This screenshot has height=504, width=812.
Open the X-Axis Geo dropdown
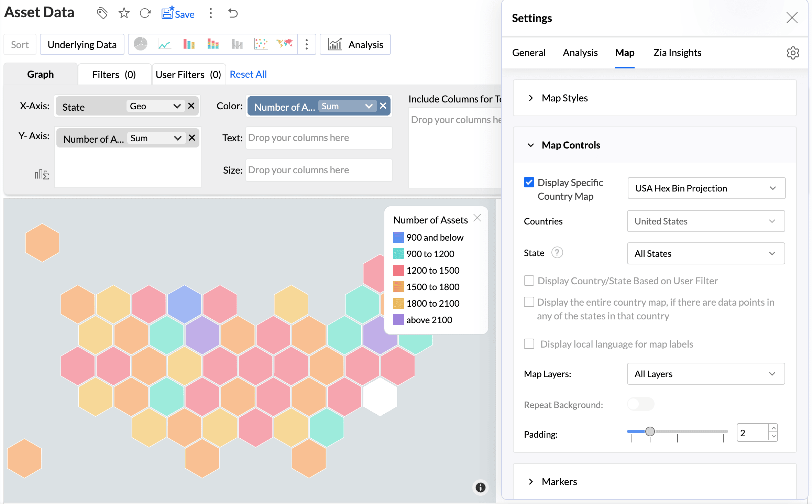[155, 106]
